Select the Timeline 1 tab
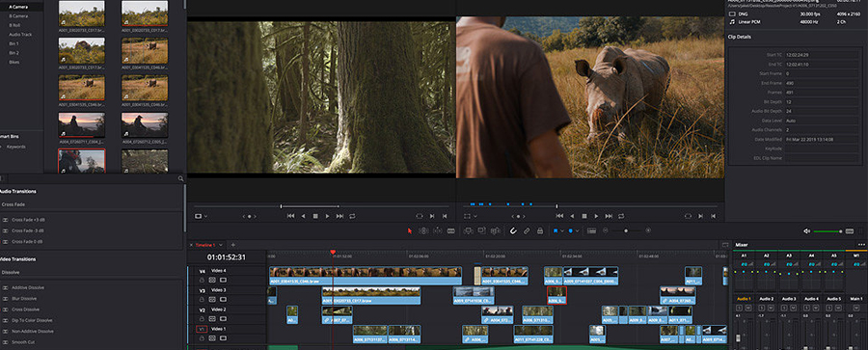868x350 pixels. (204, 244)
